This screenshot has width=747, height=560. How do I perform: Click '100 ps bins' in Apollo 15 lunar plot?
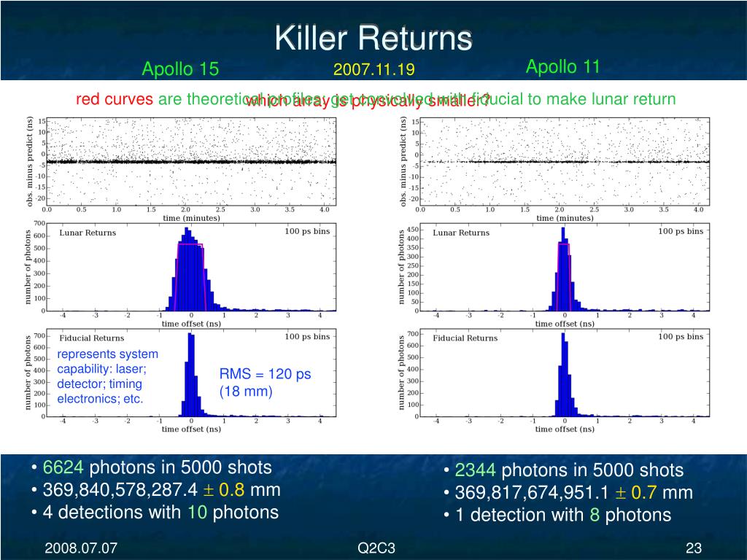point(307,231)
